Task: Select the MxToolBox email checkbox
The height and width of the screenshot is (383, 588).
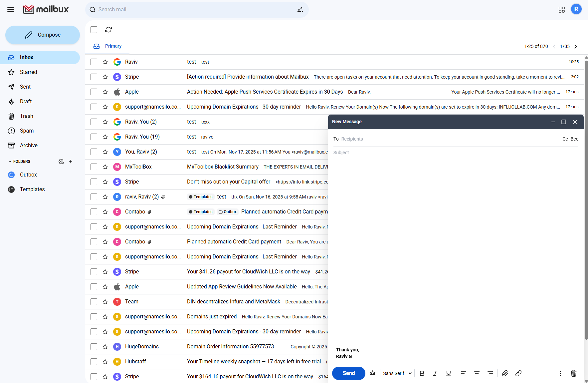Action: pos(94,167)
